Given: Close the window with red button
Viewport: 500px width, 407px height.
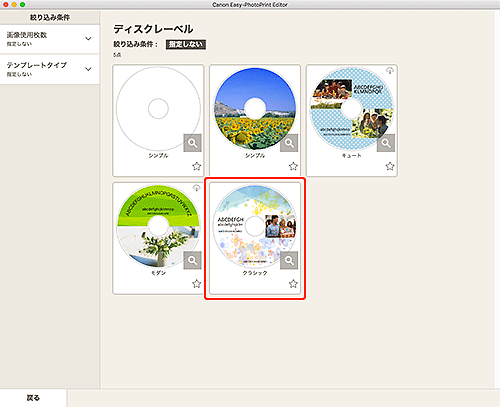Looking at the screenshot, I should click(x=6, y=5).
